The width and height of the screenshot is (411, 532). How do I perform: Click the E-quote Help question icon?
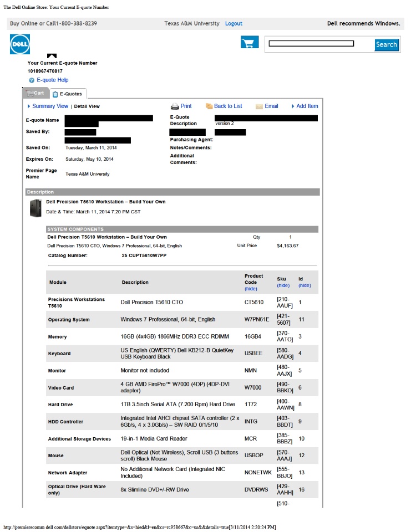32,80
